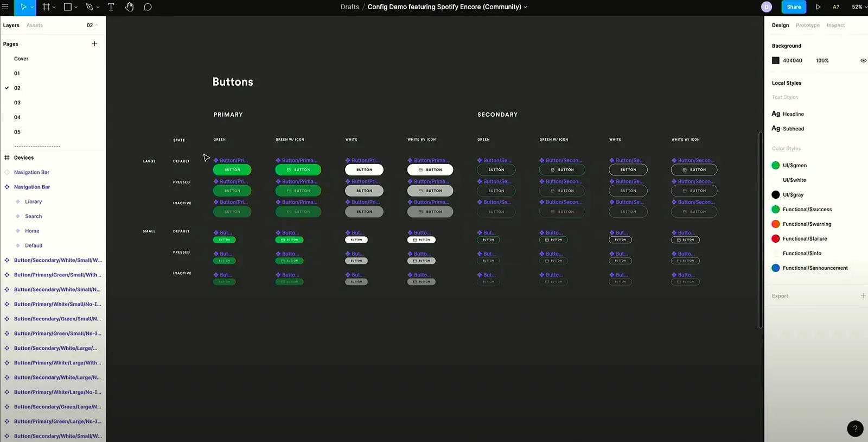Open the Drafts location link

point(350,7)
